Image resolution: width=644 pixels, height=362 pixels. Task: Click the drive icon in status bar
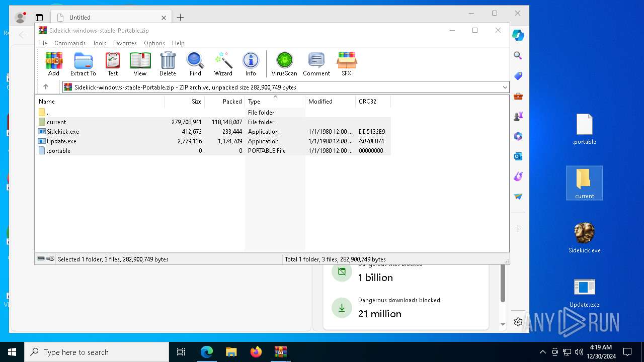coord(41,259)
